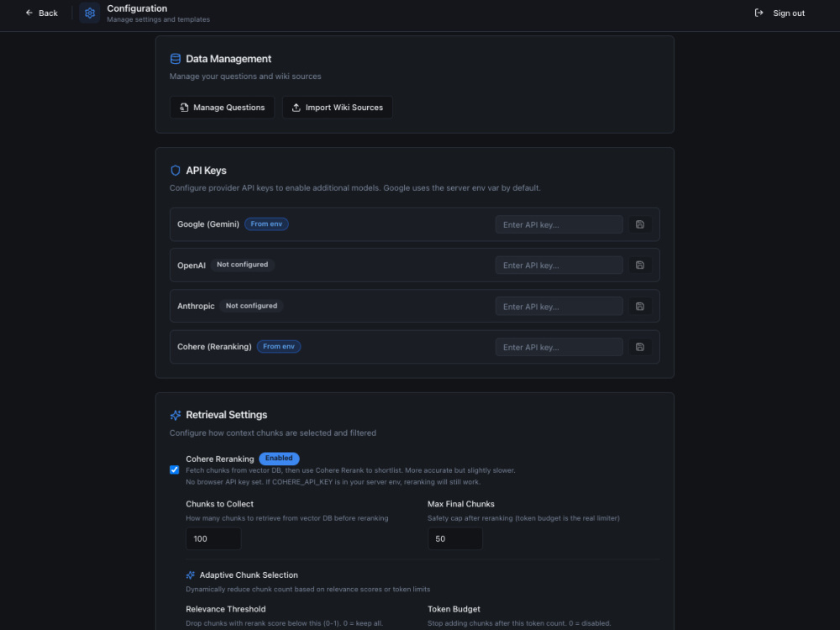Click the Adaptive Chunk Selection sparkle icon
The height and width of the screenshot is (630, 840).
[190, 575]
